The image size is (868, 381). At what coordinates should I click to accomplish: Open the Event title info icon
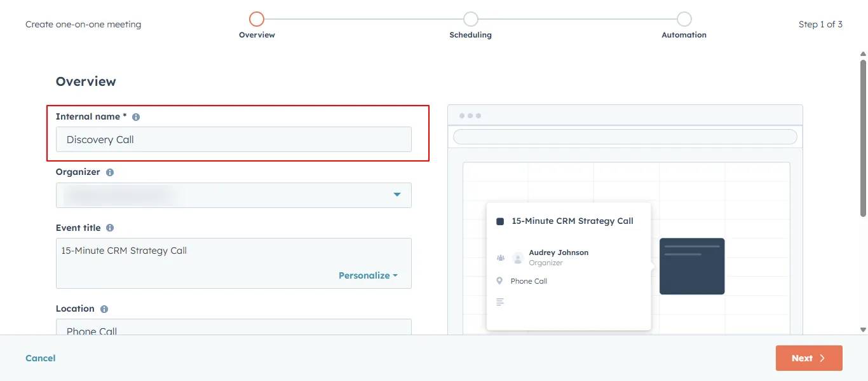click(110, 228)
